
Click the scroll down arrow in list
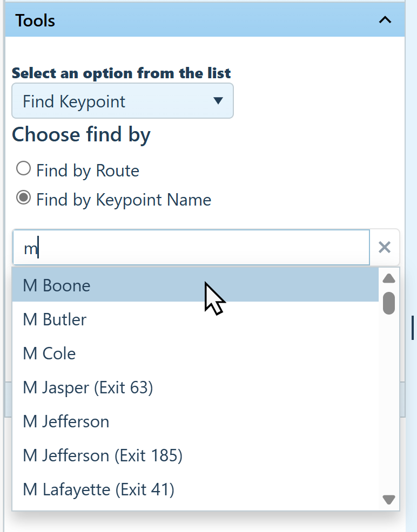(x=389, y=499)
